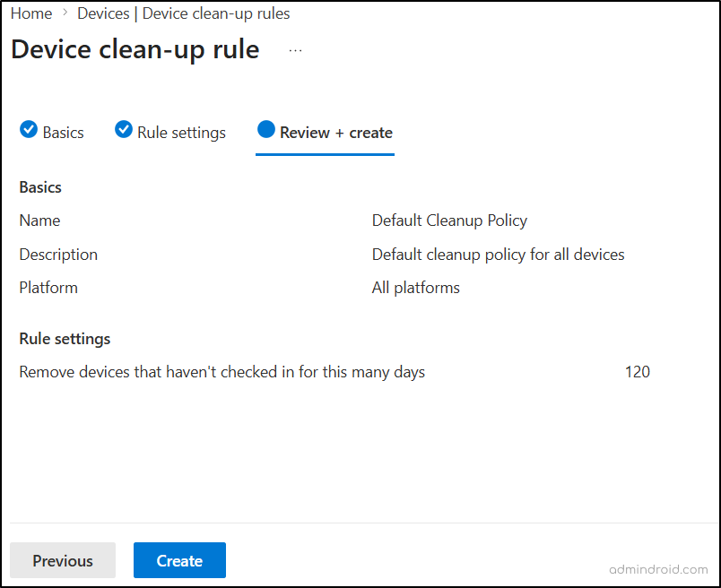Click the checkmark icon on Rule settings step
Viewport: 721px width, 588px height.
[x=123, y=129]
